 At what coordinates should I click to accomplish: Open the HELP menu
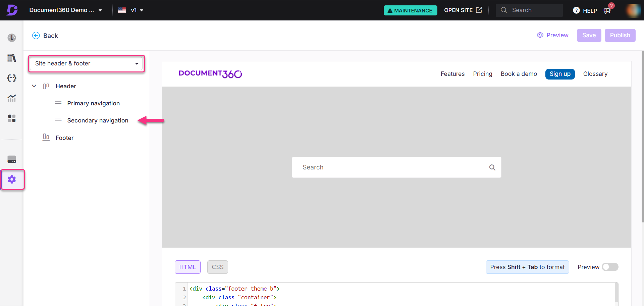[x=585, y=10]
